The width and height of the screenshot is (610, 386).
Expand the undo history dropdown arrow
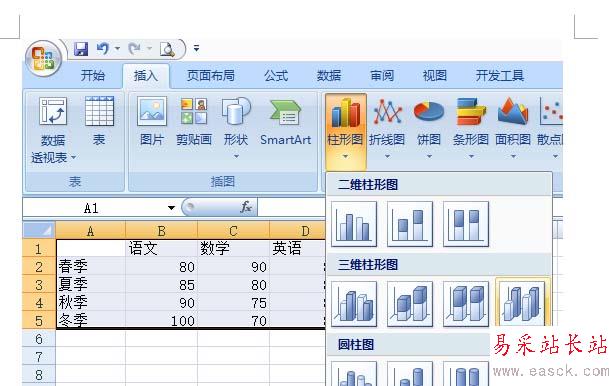click(117, 49)
